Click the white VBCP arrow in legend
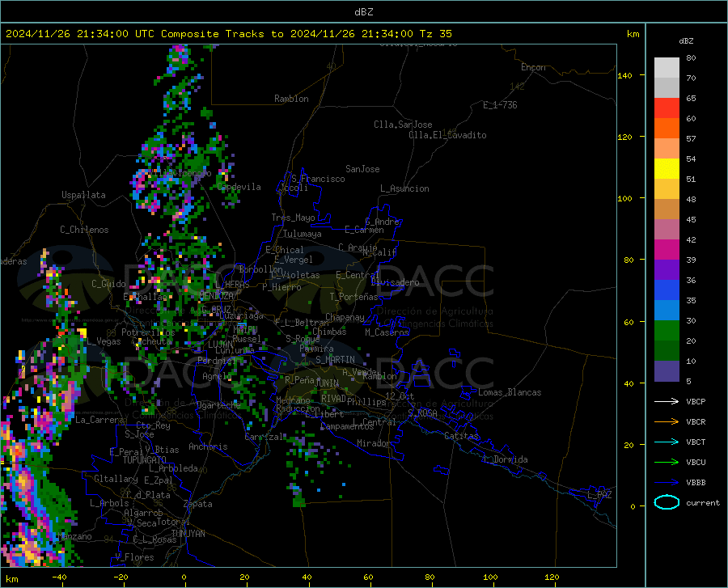The height and width of the screenshot is (588, 728). coord(667,401)
